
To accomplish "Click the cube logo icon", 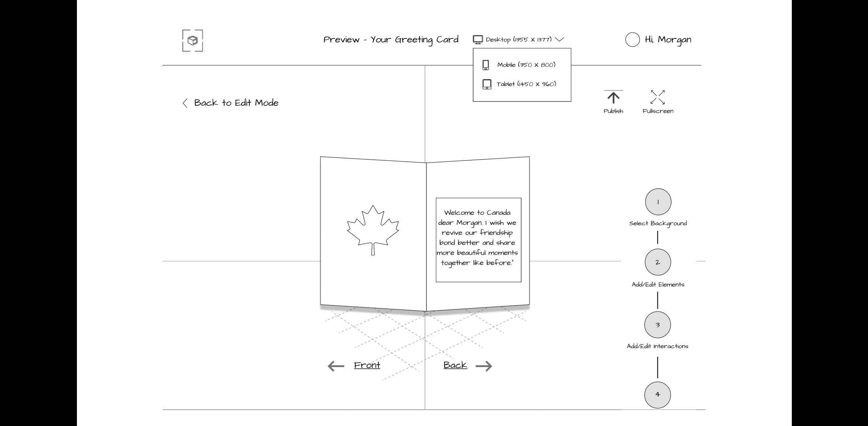I will (193, 41).
